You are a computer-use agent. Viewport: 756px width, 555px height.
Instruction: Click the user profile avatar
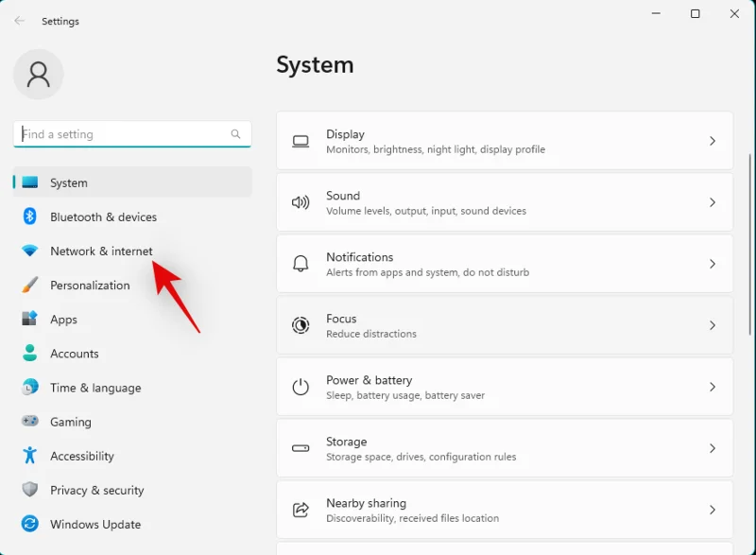[x=38, y=74]
